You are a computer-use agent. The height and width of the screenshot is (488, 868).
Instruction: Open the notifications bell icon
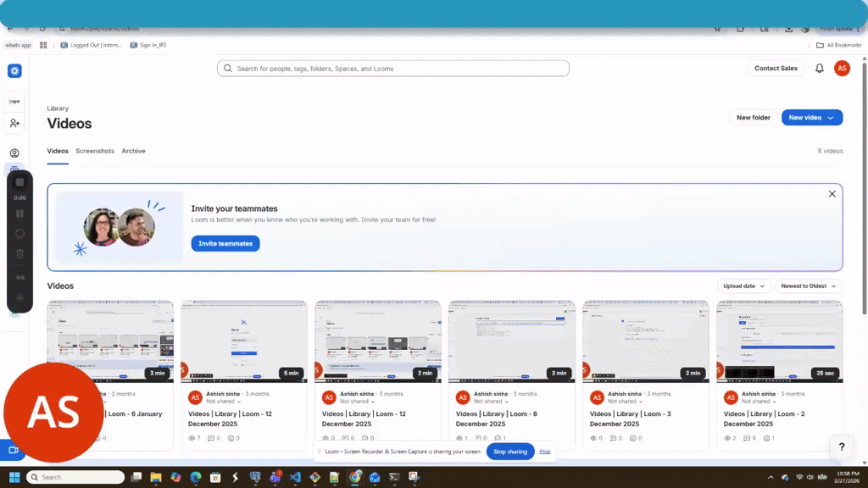click(820, 69)
